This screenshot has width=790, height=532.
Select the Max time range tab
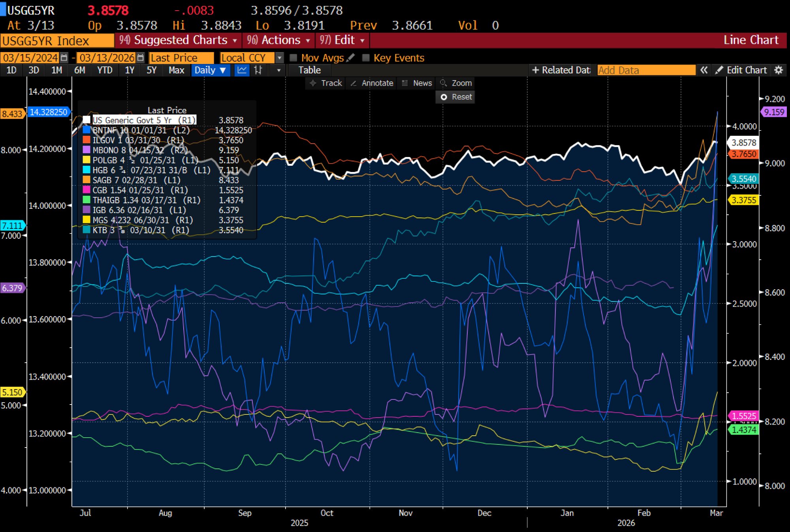(176, 70)
